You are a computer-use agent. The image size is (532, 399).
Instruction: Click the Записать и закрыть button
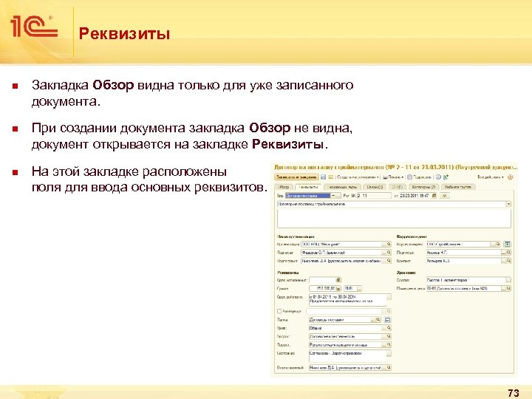296,177
